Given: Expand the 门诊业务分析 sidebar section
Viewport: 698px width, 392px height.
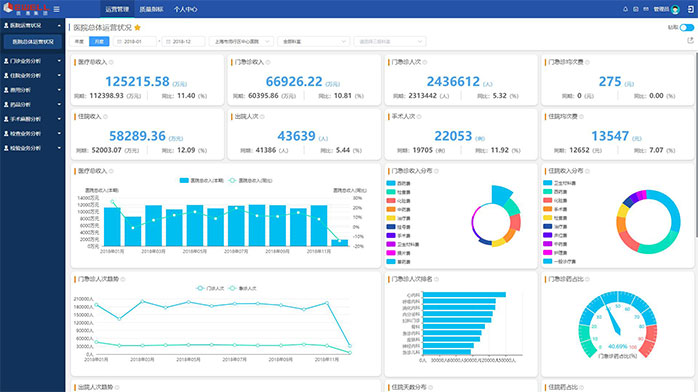Looking at the screenshot, I should (32, 61).
